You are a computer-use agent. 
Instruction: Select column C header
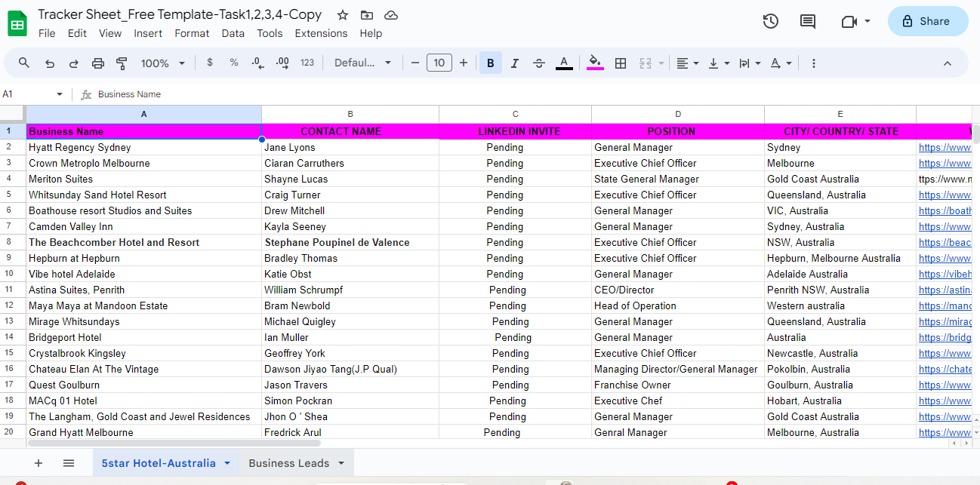click(516, 114)
